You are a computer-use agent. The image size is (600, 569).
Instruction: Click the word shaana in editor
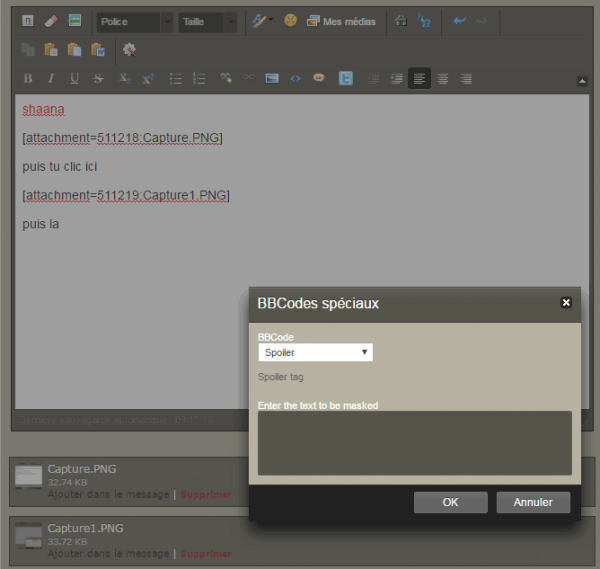(43, 109)
